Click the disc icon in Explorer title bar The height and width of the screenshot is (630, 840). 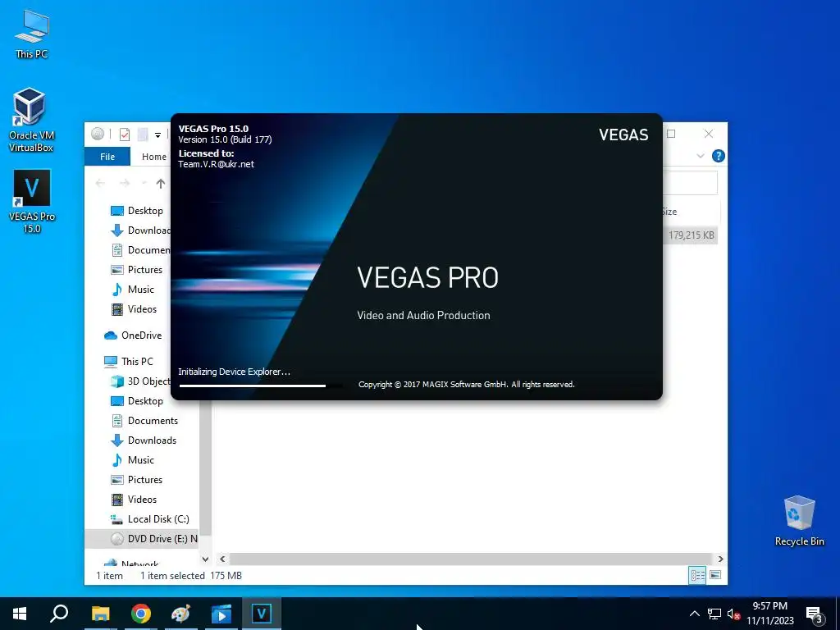[98, 134]
